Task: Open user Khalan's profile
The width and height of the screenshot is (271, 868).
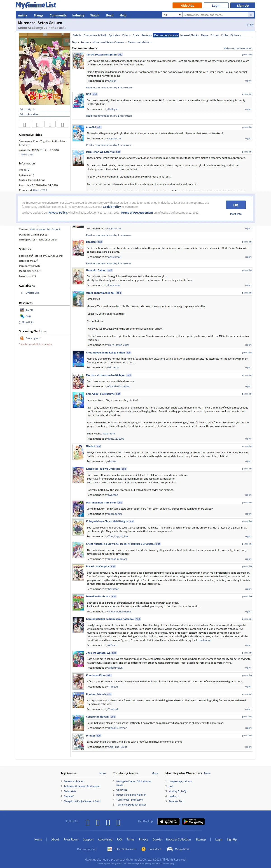Action: [112, 81]
